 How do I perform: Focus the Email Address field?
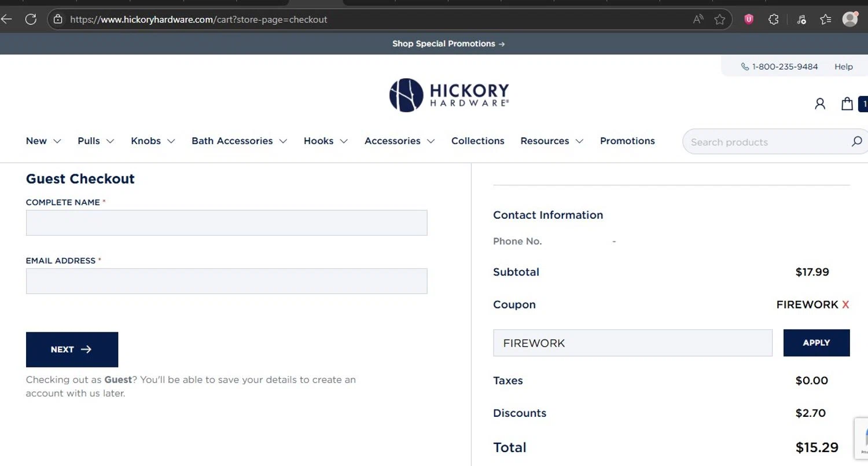[x=226, y=281]
